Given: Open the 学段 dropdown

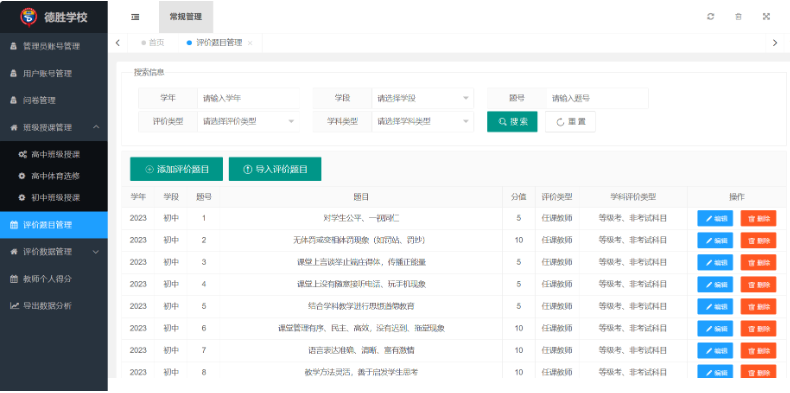Looking at the screenshot, I should click(x=423, y=98).
